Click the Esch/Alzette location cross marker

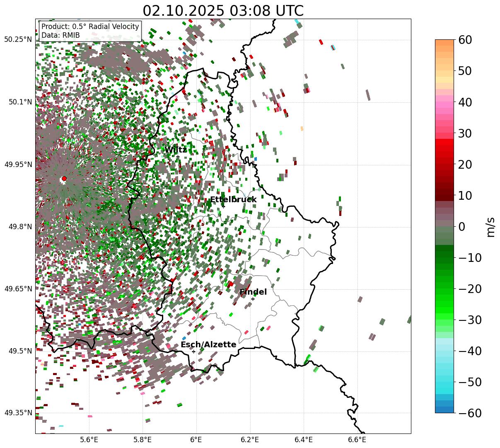tap(193, 351)
